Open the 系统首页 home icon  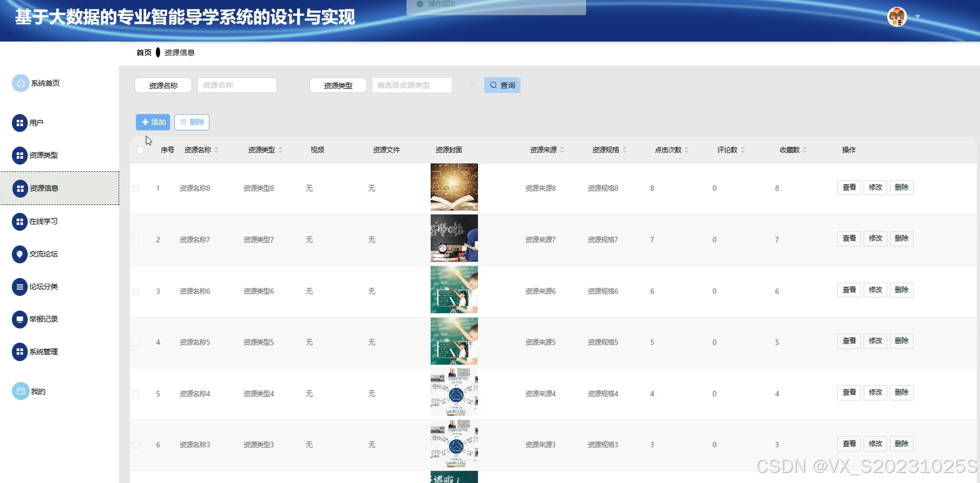pos(20,83)
